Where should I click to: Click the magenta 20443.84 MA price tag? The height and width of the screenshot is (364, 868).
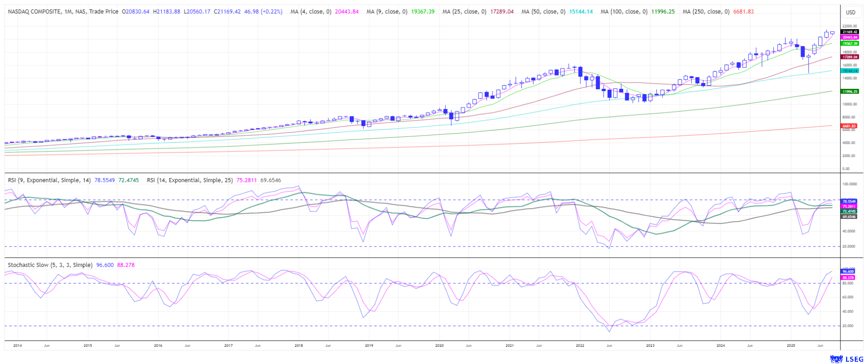click(x=849, y=37)
